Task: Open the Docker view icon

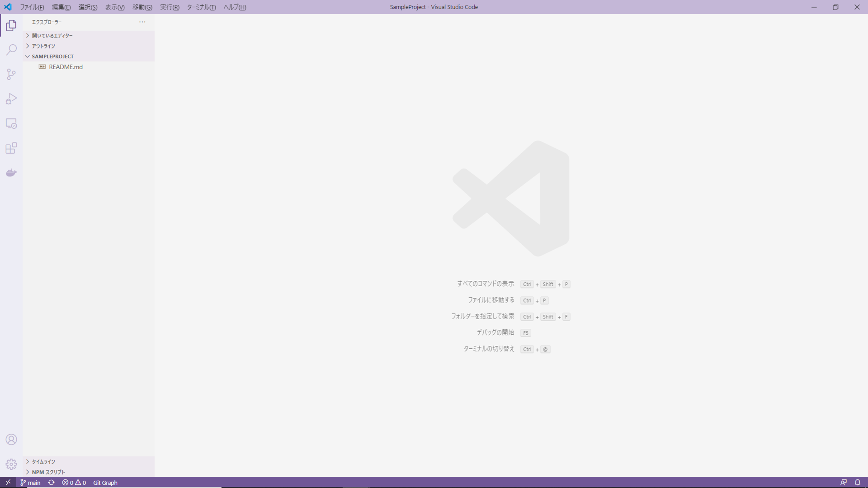Action: 11,173
